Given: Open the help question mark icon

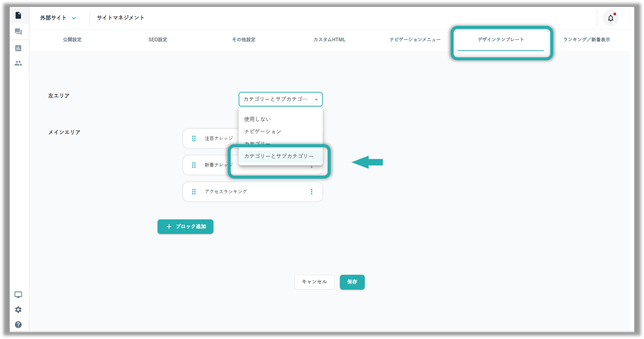Looking at the screenshot, I should pos(18,325).
